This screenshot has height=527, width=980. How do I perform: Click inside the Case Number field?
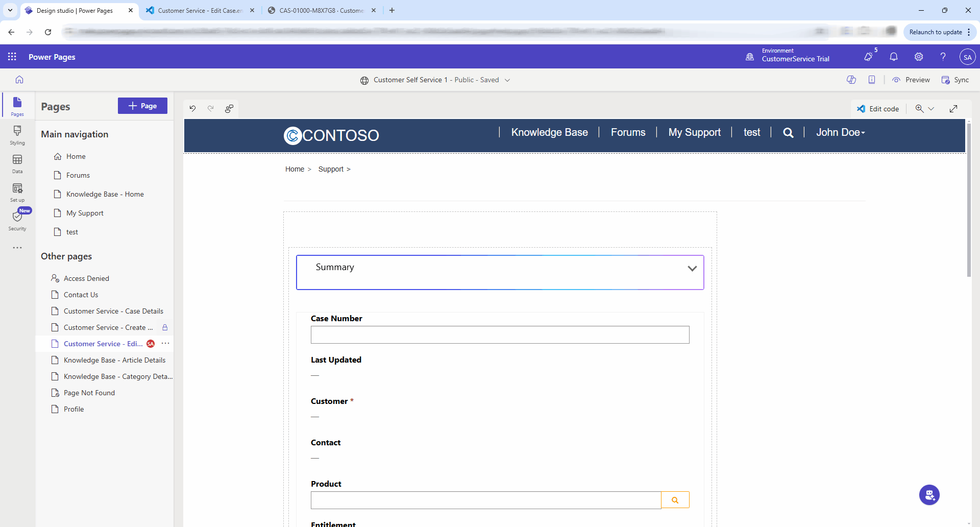(500, 334)
